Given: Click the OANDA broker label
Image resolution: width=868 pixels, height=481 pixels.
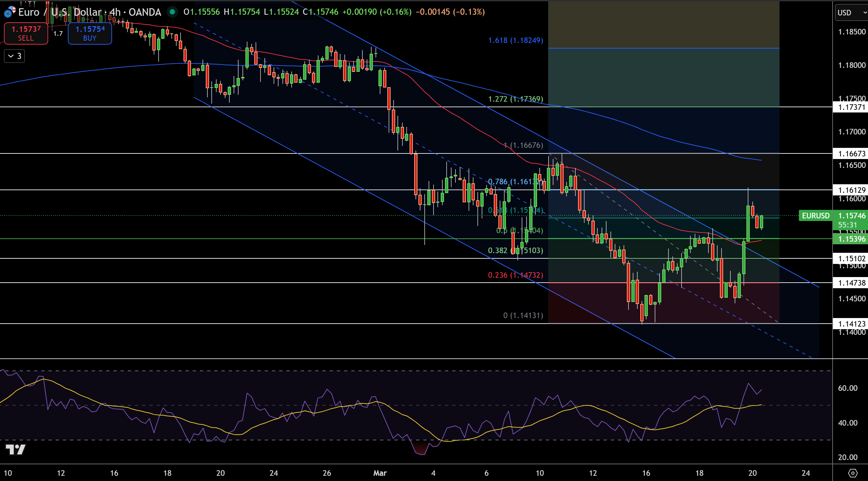Looking at the screenshot, I should tap(145, 12).
